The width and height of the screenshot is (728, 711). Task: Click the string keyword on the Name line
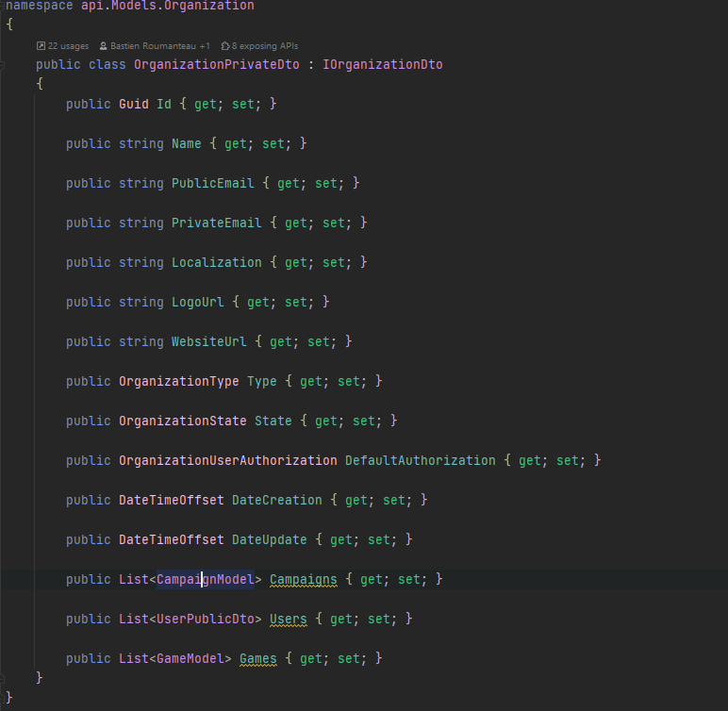tap(141, 143)
